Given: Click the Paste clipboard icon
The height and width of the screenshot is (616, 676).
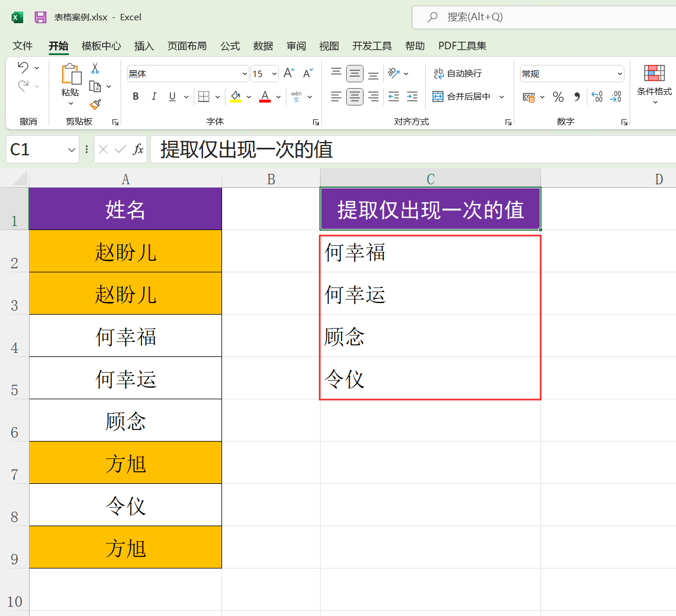Looking at the screenshot, I should [x=71, y=74].
